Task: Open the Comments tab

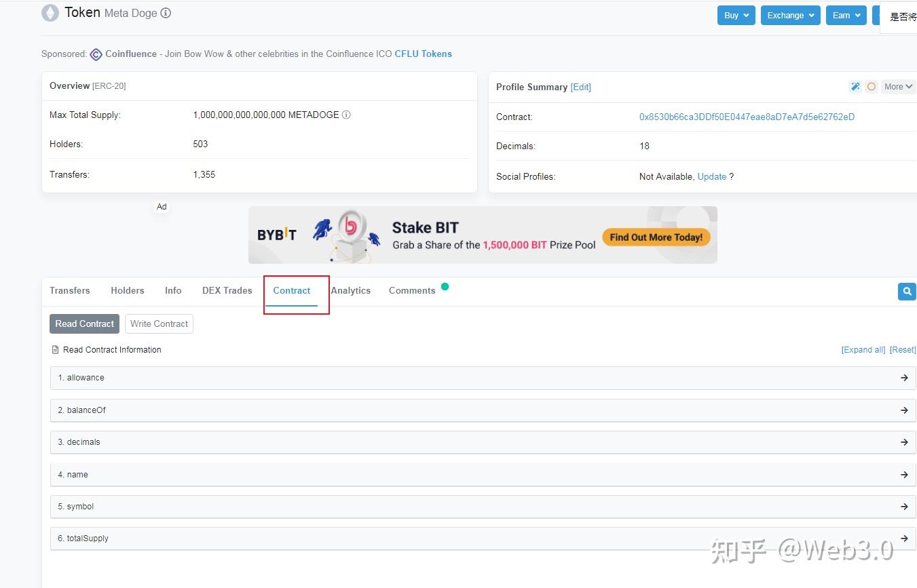Action: (x=412, y=290)
